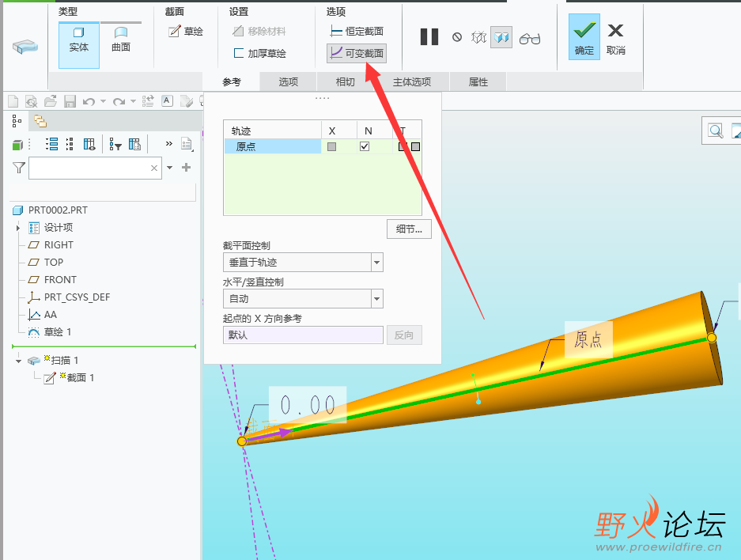This screenshot has width=741, height=560.
Task: Click the collapse tree nodes icon
Action: click(70, 144)
